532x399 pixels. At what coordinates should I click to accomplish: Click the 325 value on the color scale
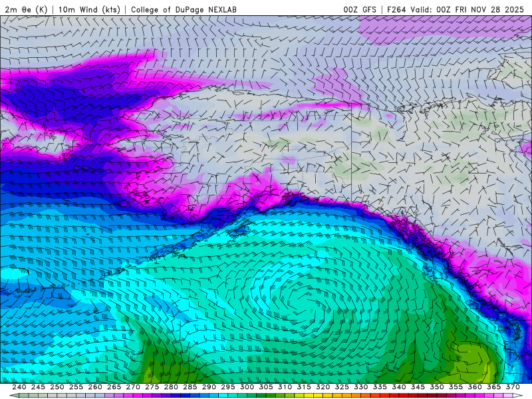(342, 387)
